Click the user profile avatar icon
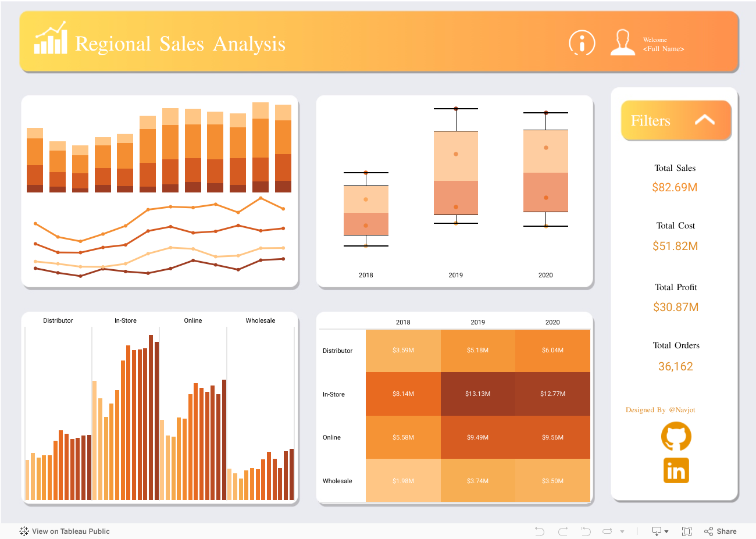 coord(622,42)
